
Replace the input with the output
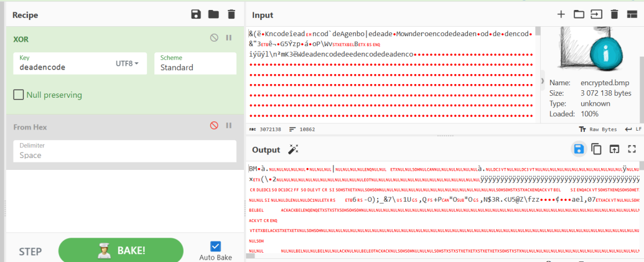point(614,149)
